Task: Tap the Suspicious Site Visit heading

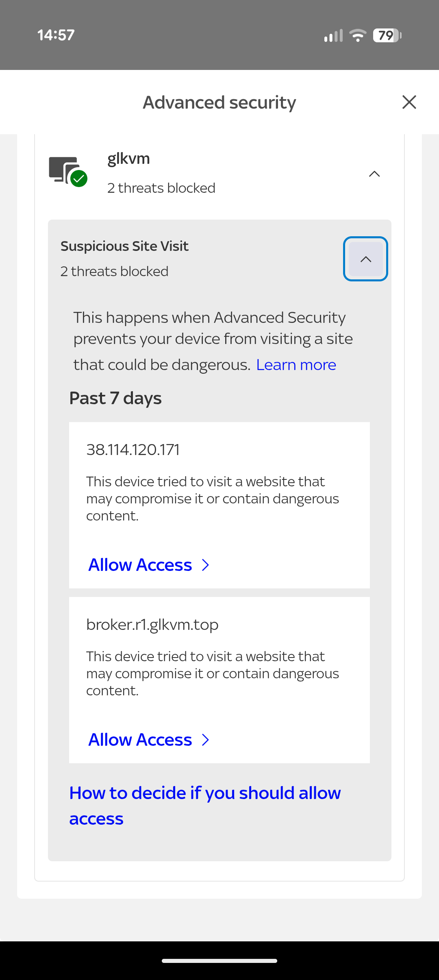Action: [x=124, y=246]
